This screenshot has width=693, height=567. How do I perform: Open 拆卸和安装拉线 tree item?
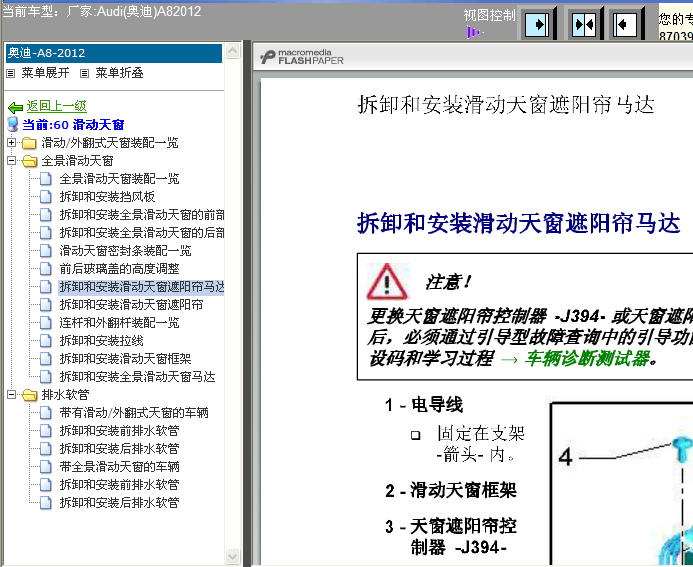pos(102,341)
